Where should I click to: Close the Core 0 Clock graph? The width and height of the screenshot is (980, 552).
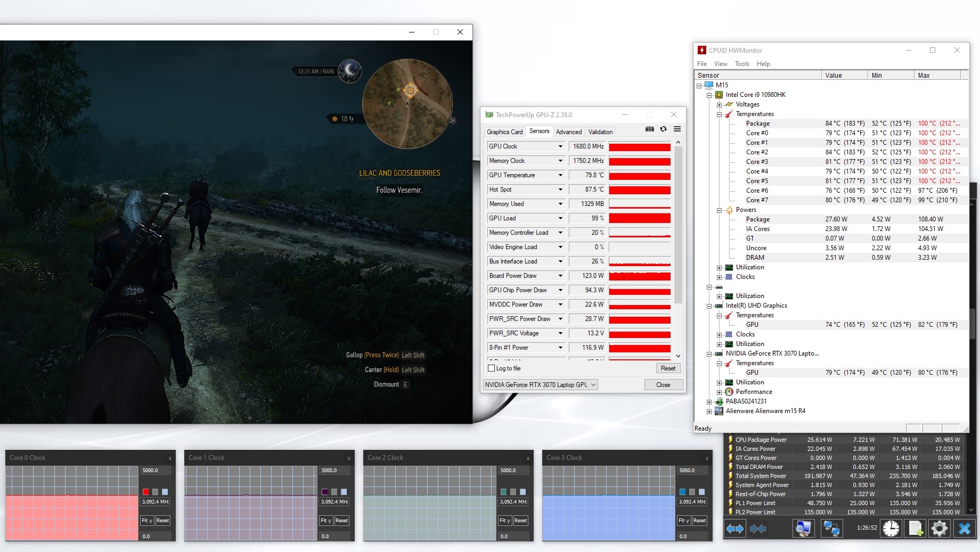pos(170,458)
